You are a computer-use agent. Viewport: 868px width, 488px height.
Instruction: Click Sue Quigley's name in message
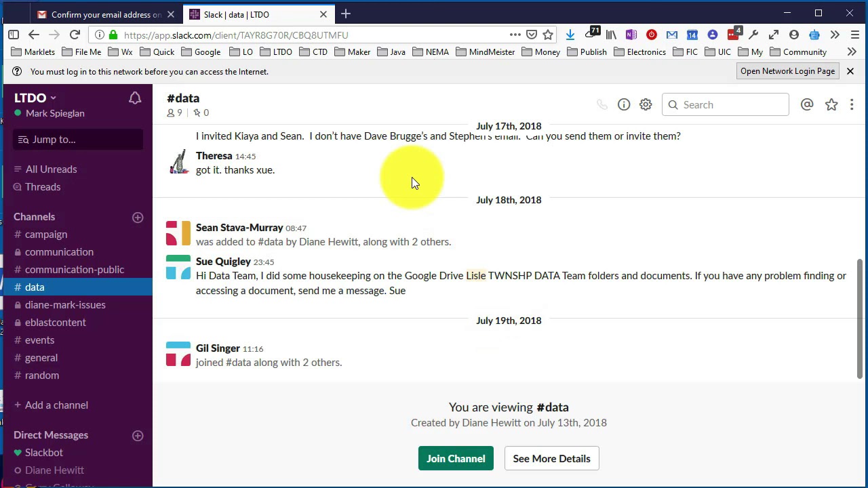click(223, 262)
